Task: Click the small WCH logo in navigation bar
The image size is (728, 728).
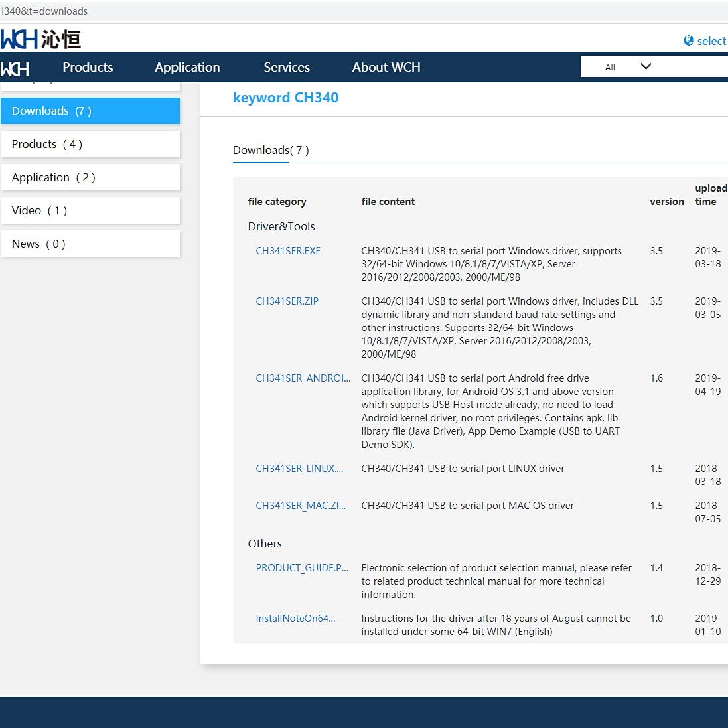Action: coord(15,68)
